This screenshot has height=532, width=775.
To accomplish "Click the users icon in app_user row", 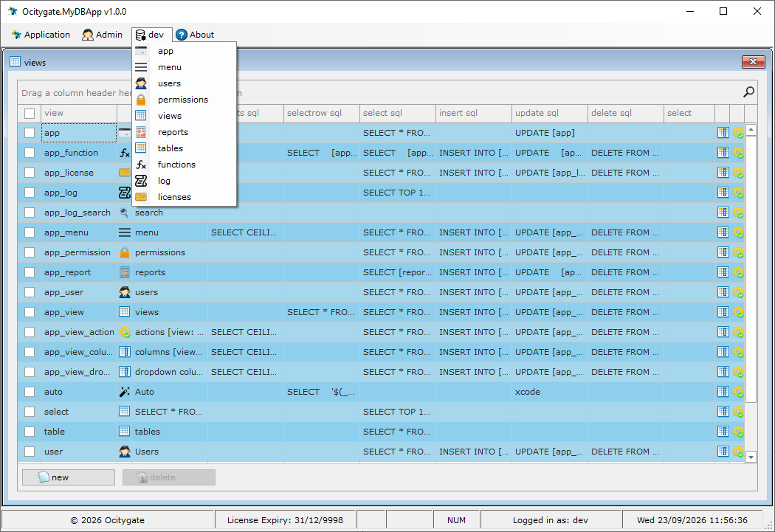I will (125, 292).
